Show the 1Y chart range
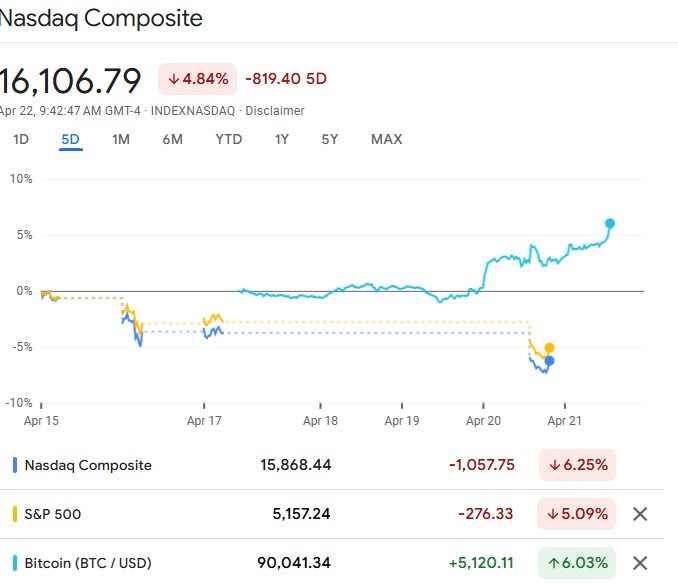The width and height of the screenshot is (678, 583). pyautogui.click(x=282, y=139)
